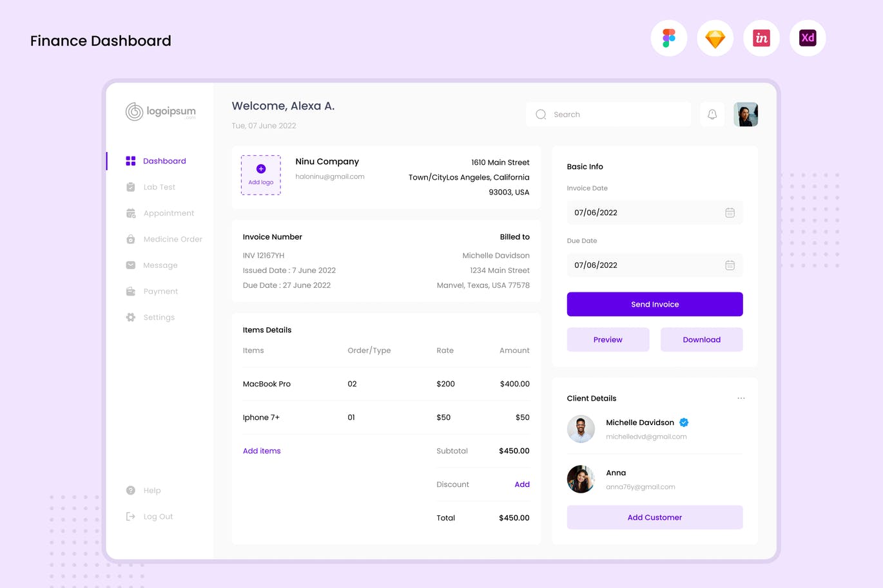Open user profile avatar in header
Screen dimensions: 883x588
746,114
